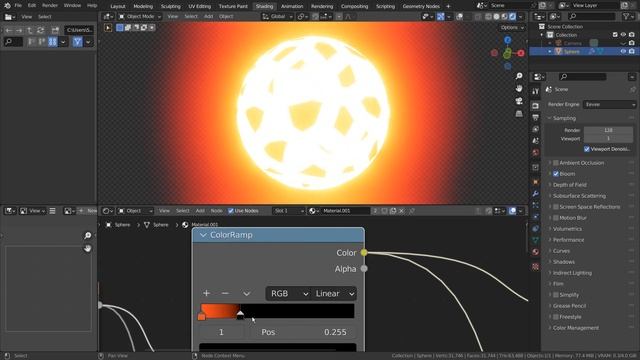Viewport: 640px width, 360px height.
Task: Open the ColorRamp Linear interpolation dropdown
Action: pos(334,293)
